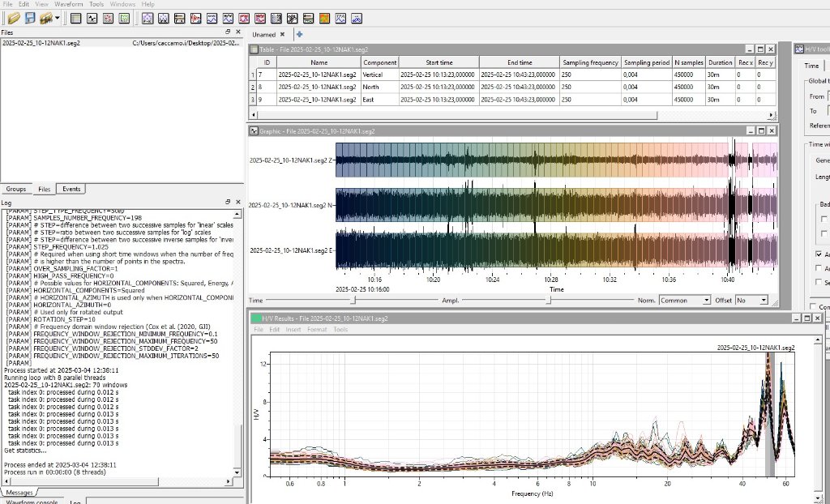Open the Waveform menu
The height and width of the screenshot is (504, 830).
coord(67,4)
